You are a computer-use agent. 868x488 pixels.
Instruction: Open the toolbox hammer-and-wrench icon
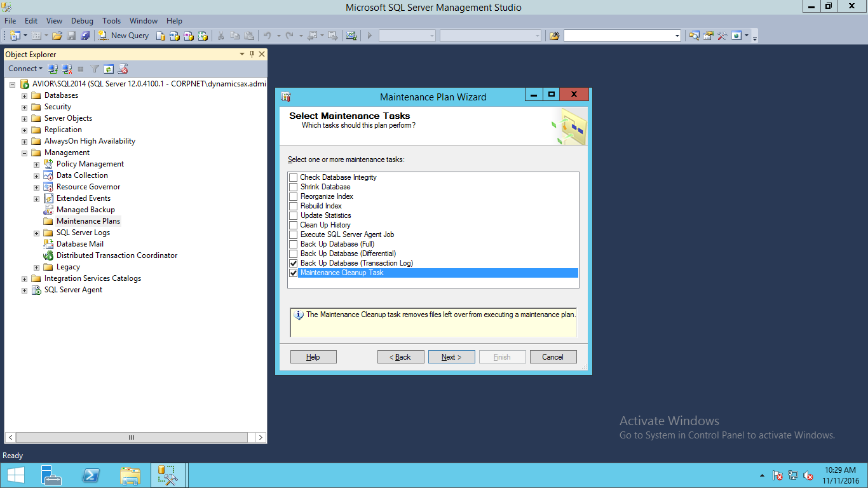(722, 36)
